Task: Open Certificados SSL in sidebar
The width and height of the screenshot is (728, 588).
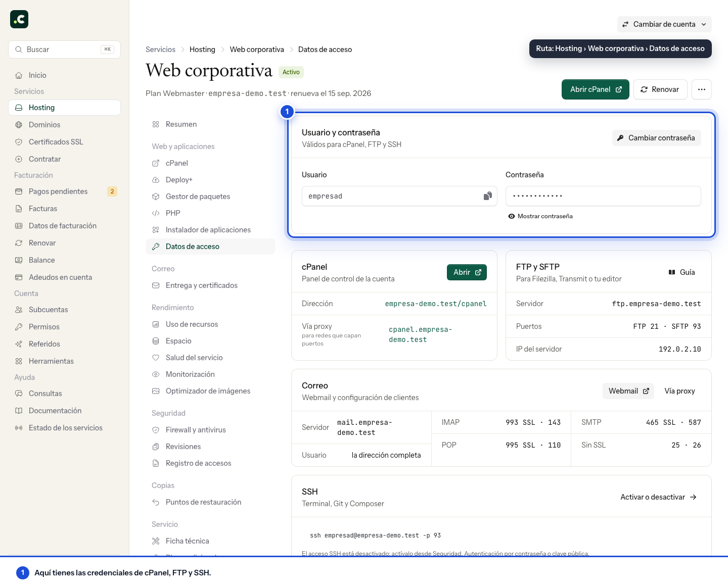Action: 65,142
